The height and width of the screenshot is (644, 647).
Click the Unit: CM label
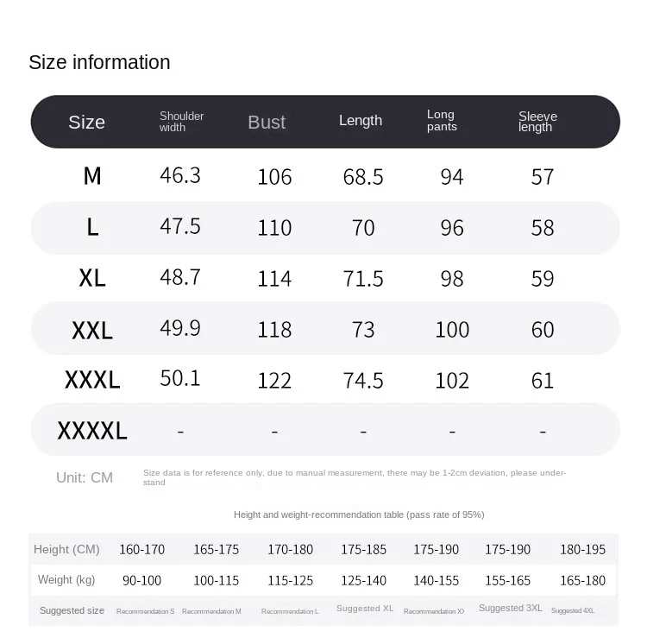[x=85, y=477]
